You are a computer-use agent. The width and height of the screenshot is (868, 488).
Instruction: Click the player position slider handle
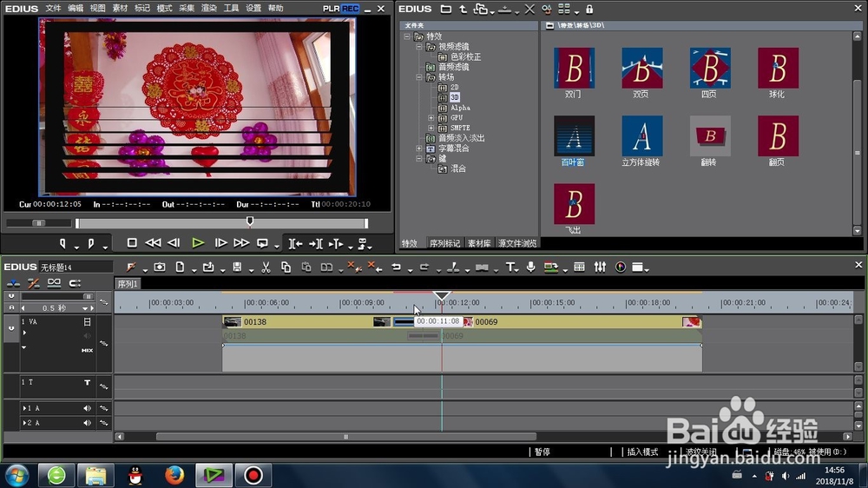click(x=250, y=221)
